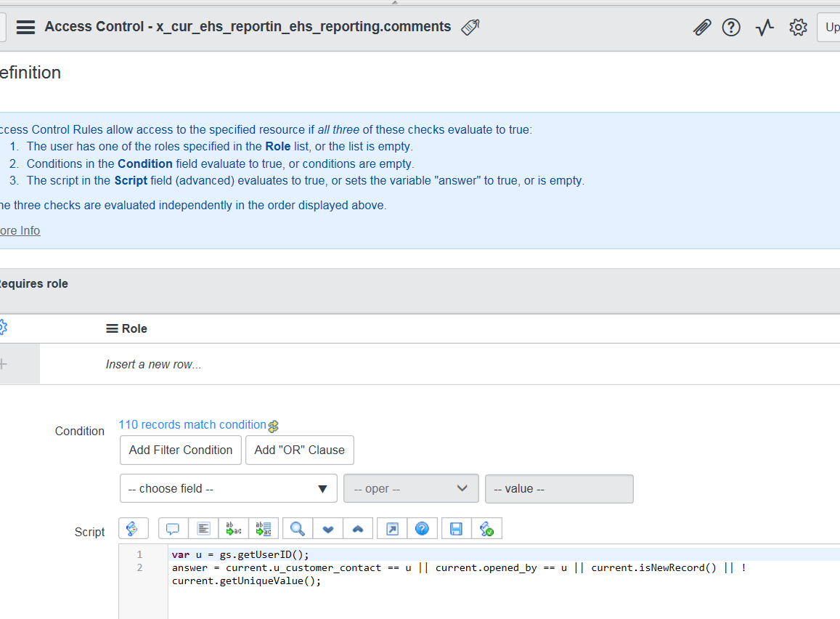840x619 pixels.
Task: Save the script field contents
Action: [456, 528]
